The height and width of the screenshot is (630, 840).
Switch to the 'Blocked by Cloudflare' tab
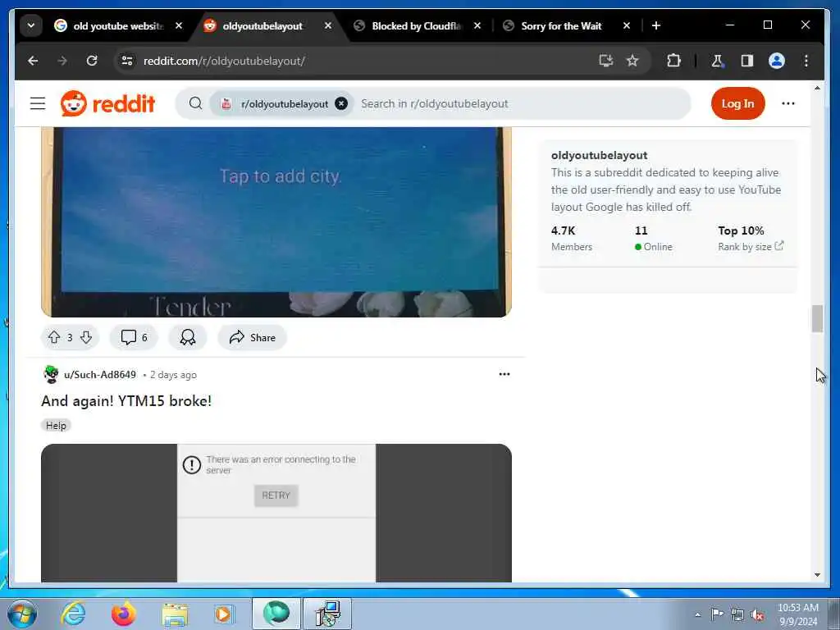(x=417, y=25)
